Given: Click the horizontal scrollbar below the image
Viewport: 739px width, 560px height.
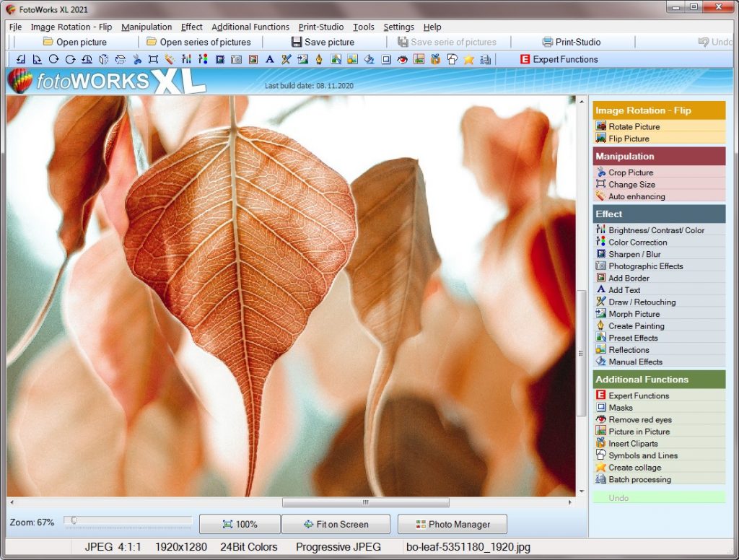Looking at the screenshot, I should coord(365,502).
